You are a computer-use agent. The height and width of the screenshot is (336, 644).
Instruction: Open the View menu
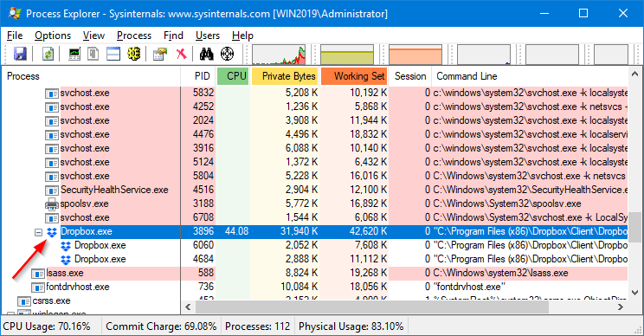click(93, 36)
